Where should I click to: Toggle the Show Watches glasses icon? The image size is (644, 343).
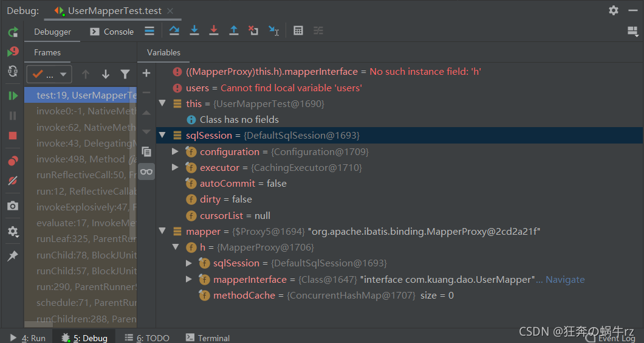pos(146,171)
